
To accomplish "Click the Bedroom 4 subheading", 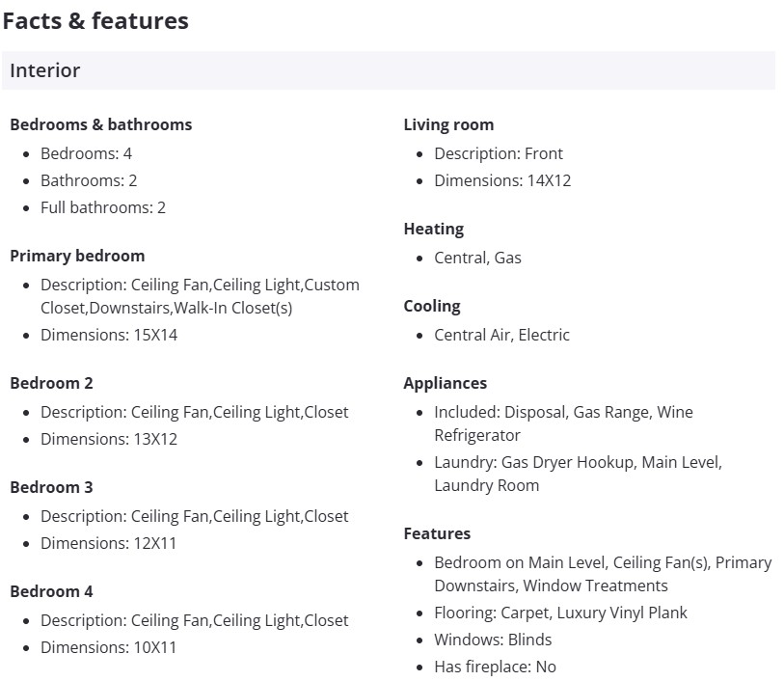I will (51, 591).
